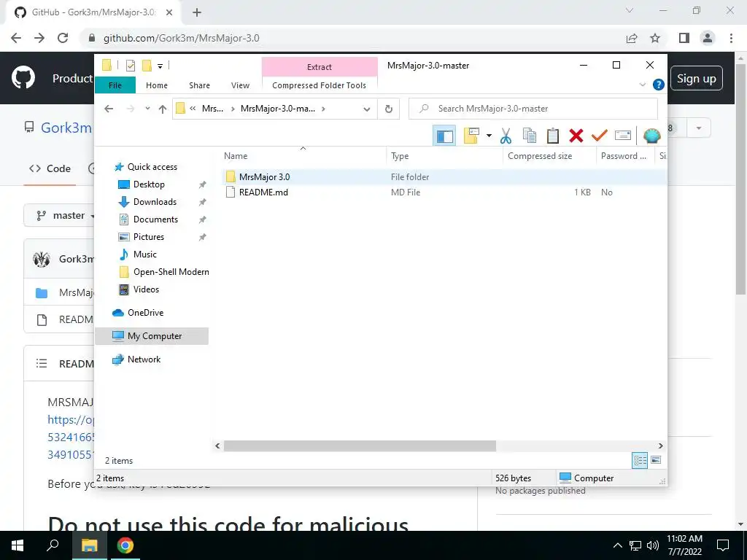The height and width of the screenshot is (560, 747).
Task: Open Classic Shell settings shell icon
Action: 651,136
